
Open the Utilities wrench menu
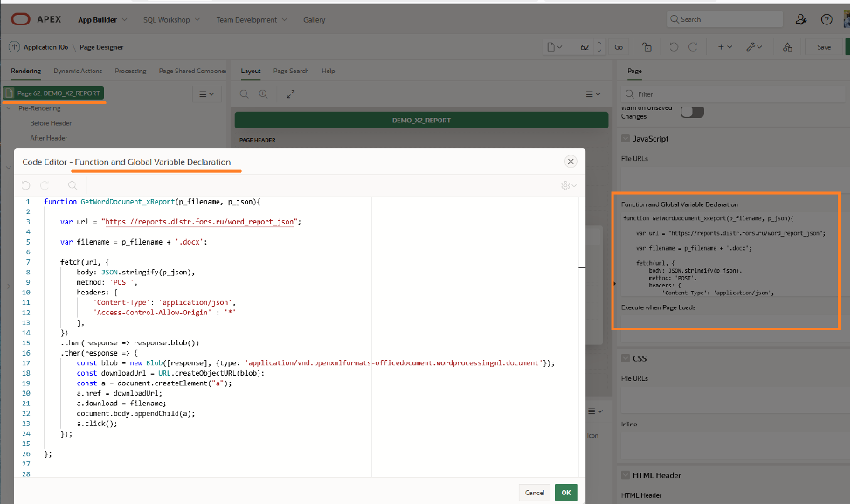click(754, 47)
